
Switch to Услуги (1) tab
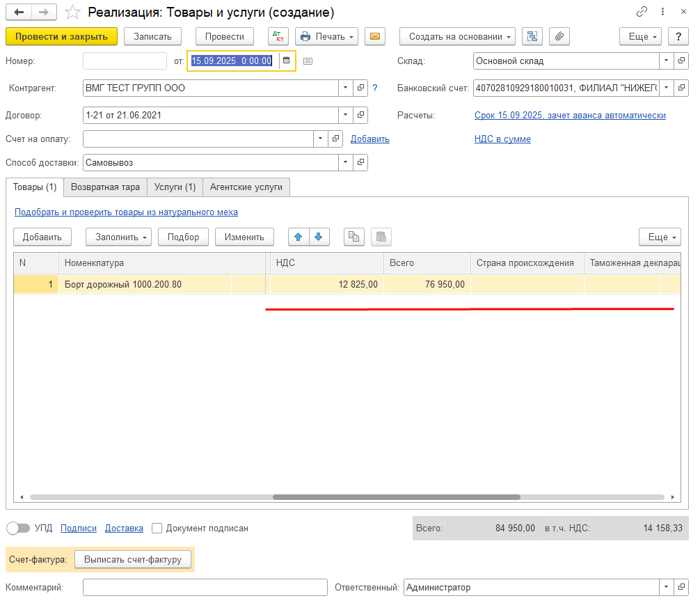pyautogui.click(x=175, y=187)
